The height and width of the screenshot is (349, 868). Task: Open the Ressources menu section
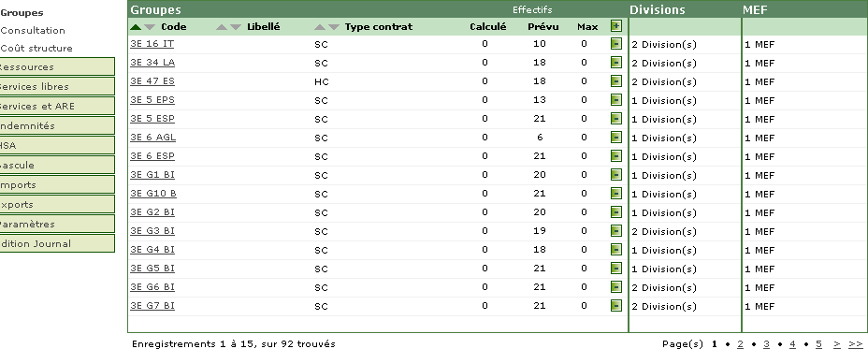(x=56, y=66)
